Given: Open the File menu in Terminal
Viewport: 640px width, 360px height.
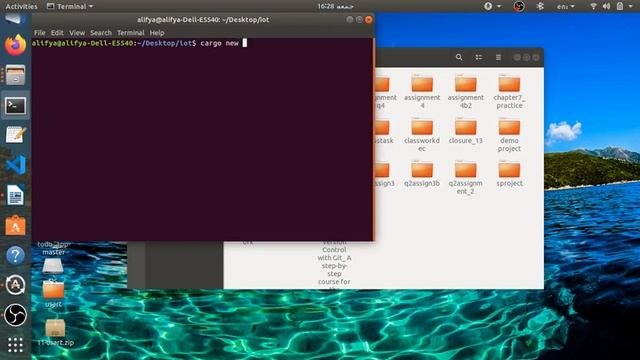Looking at the screenshot, I should point(40,33).
